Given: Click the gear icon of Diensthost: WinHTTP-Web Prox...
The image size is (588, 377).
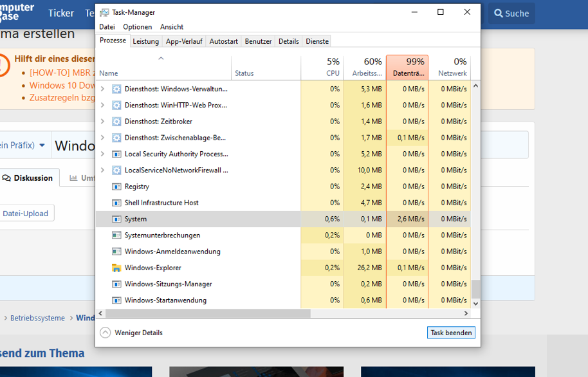Looking at the screenshot, I should (116, 105).
